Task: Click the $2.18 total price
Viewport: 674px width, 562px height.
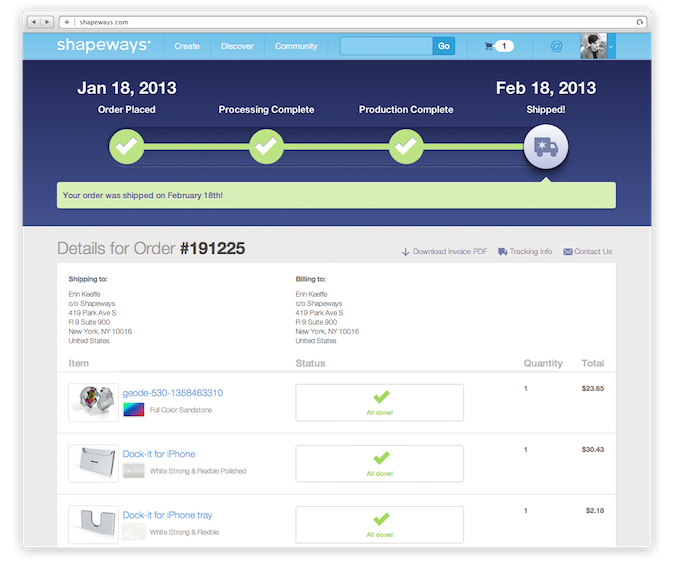Action: (x=595, y=510)
